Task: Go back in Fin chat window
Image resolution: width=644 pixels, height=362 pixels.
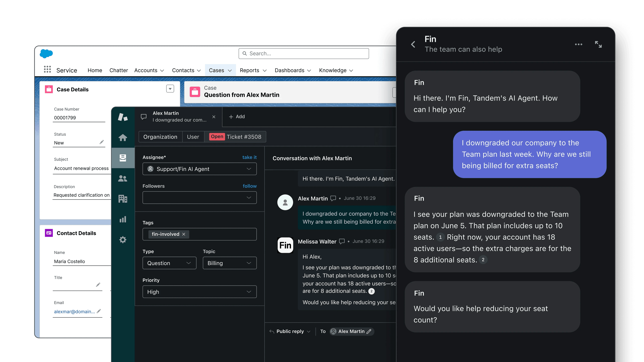Action: [413, 44]
